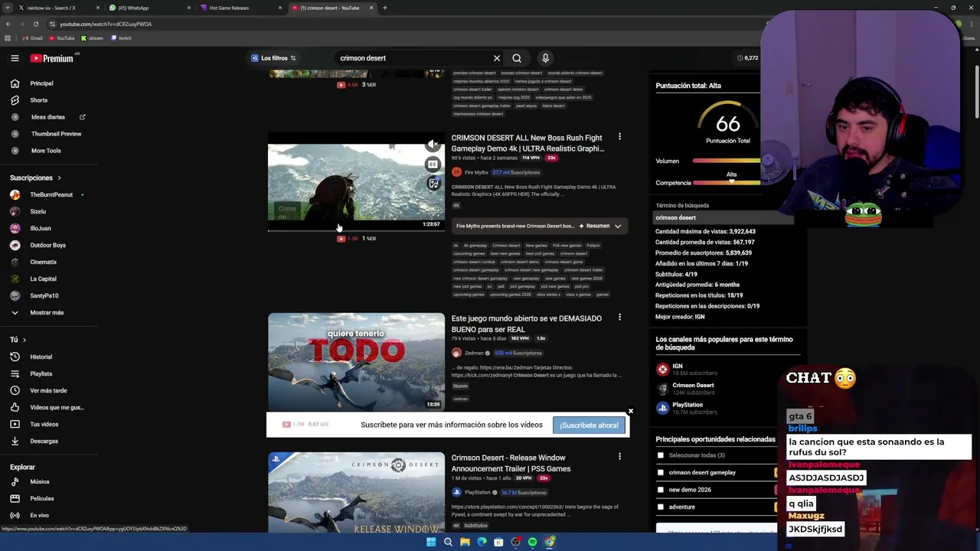Screen dimensions: 980x551
Task: Click the browser address bar URL
Action: click(106, 24)
